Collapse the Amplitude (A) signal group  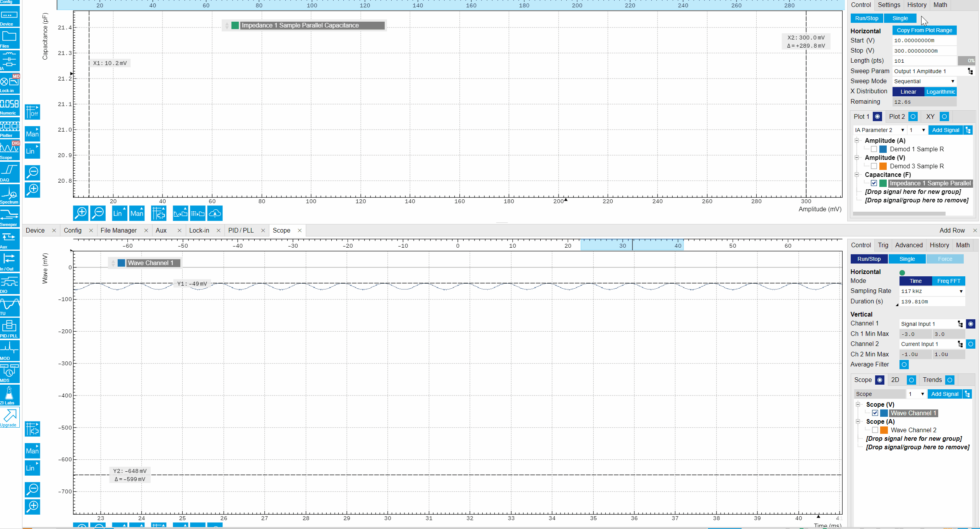pyautogui.click(x=857, y=140)
